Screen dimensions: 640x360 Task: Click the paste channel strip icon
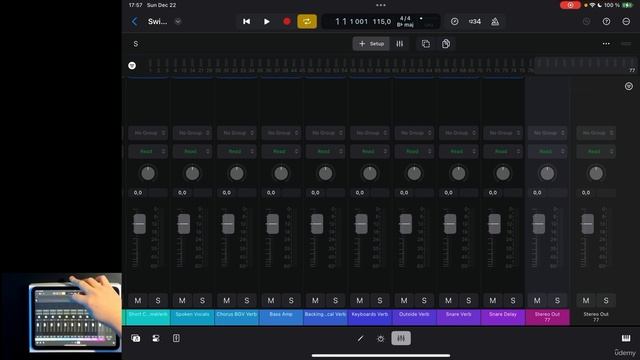pos(446,44)
